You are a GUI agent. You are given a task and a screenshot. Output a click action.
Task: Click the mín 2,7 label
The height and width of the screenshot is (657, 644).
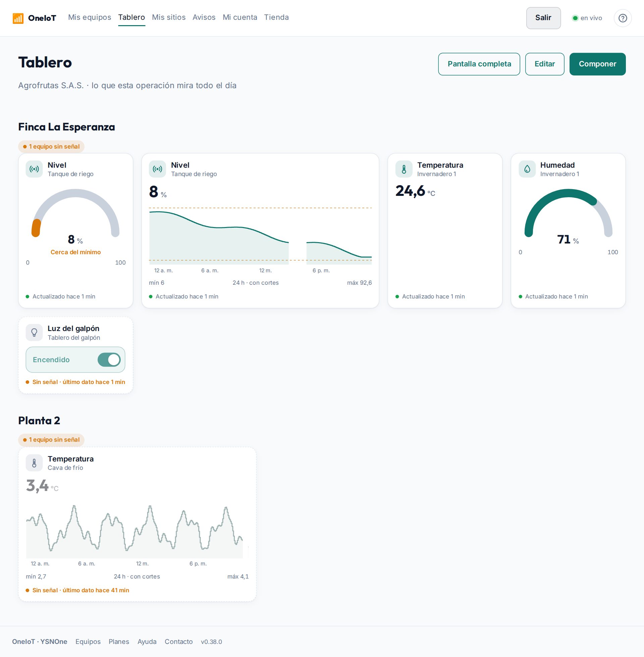pos(36,577)
